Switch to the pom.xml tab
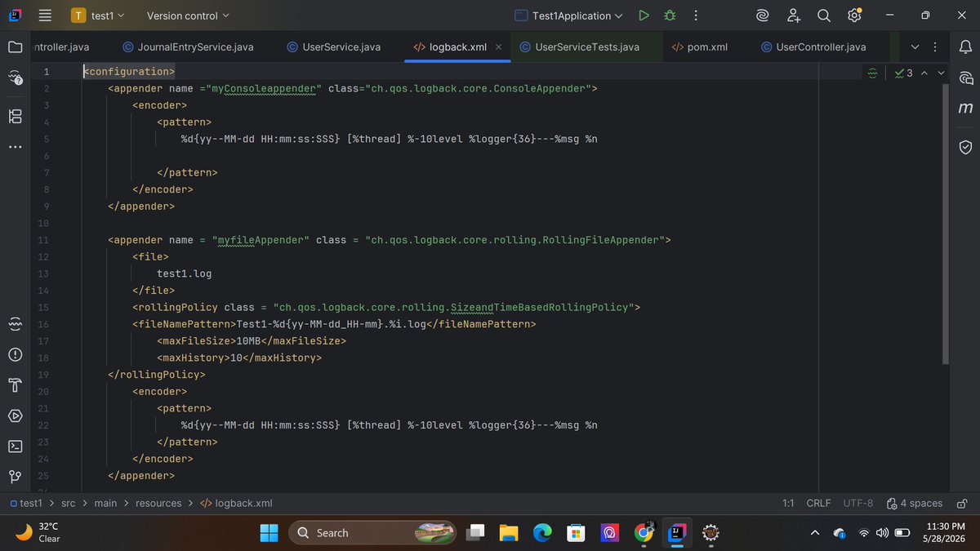The width and height of the screenshot is (980, 551). click(699, 47)
